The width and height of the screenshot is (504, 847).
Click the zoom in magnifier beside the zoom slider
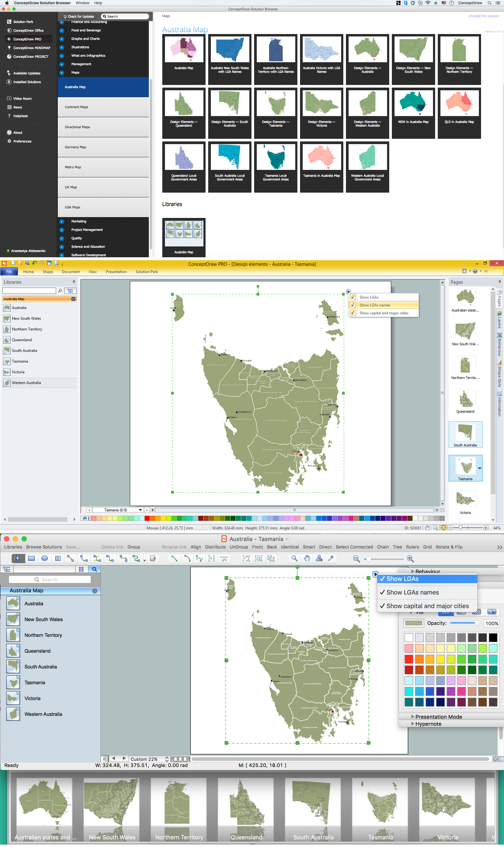point(410,559)
